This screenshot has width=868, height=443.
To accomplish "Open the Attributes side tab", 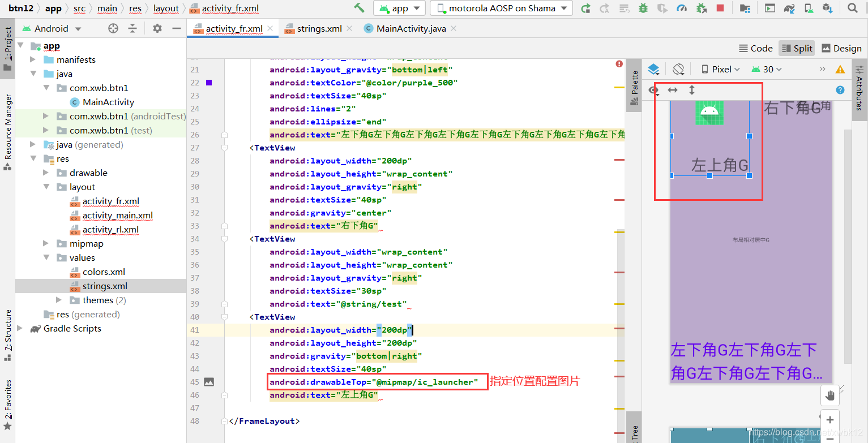I will coord(859,90).
